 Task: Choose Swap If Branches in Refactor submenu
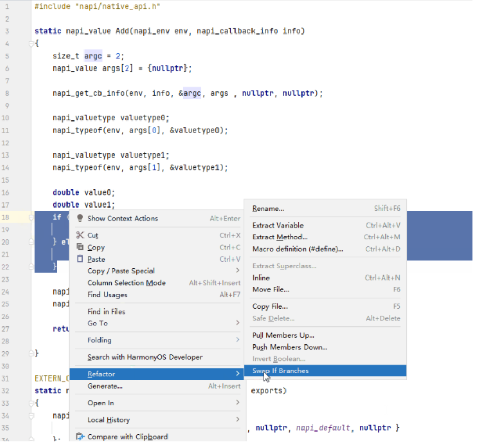pos(280,371)
